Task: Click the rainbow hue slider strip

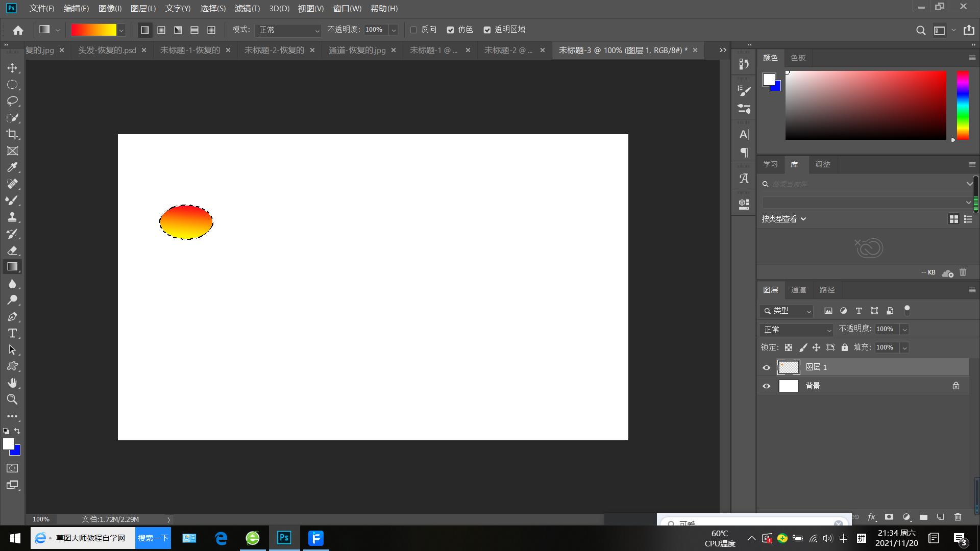Action: click(x=963, y=105)
